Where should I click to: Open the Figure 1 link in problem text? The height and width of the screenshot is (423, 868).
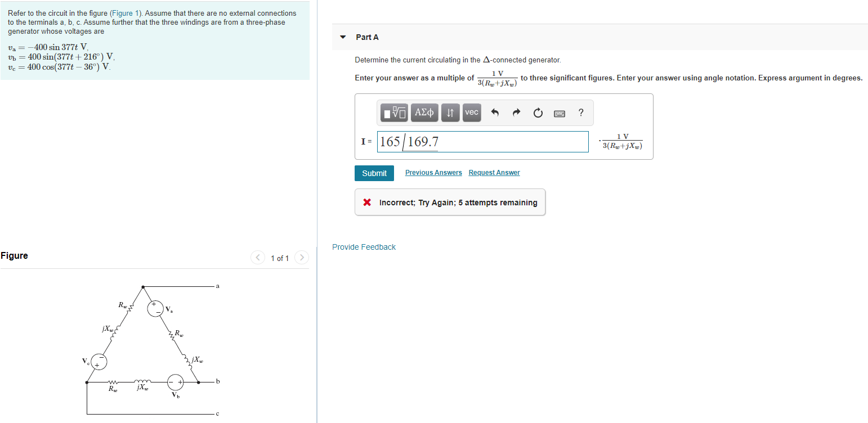pyautogui.click(x=126, y=13)
